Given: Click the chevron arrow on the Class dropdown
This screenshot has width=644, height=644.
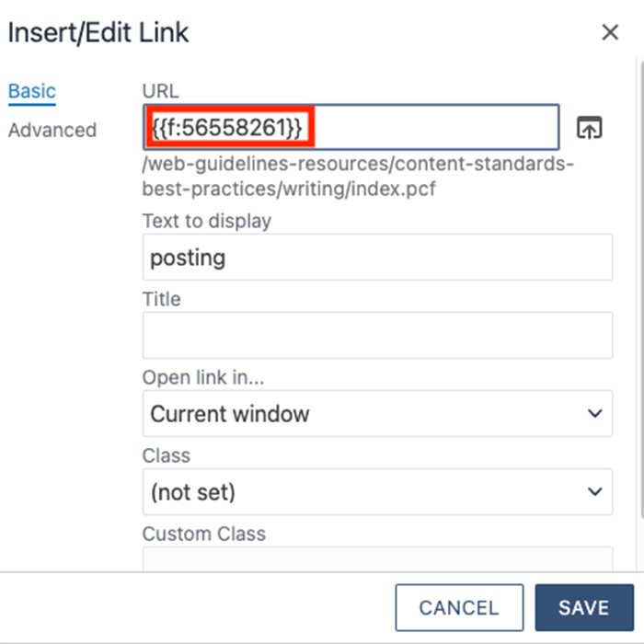Looking at the screenshot, I should 594,491.
